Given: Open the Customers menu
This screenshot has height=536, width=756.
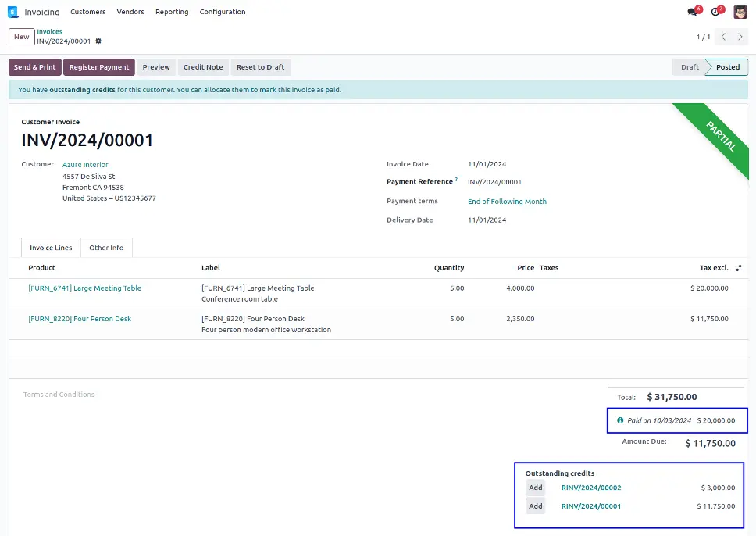Looking at the screenshot, I should (87, 12).
